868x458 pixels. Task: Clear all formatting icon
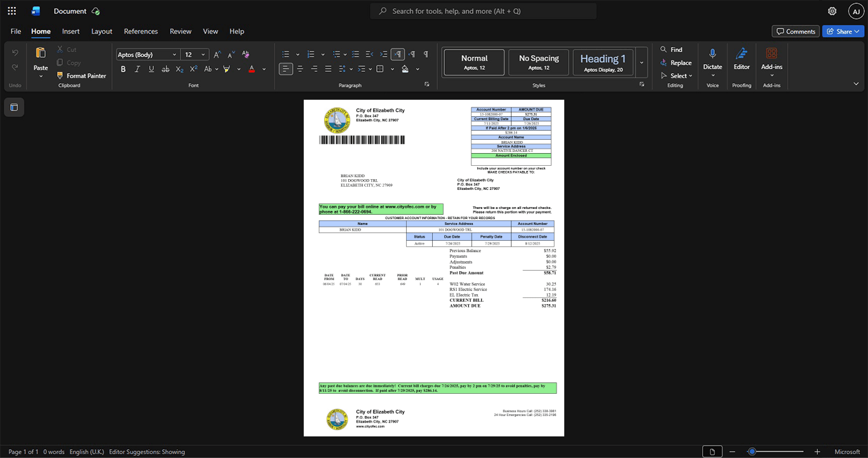pyautogui.click(x=245, y=55)
